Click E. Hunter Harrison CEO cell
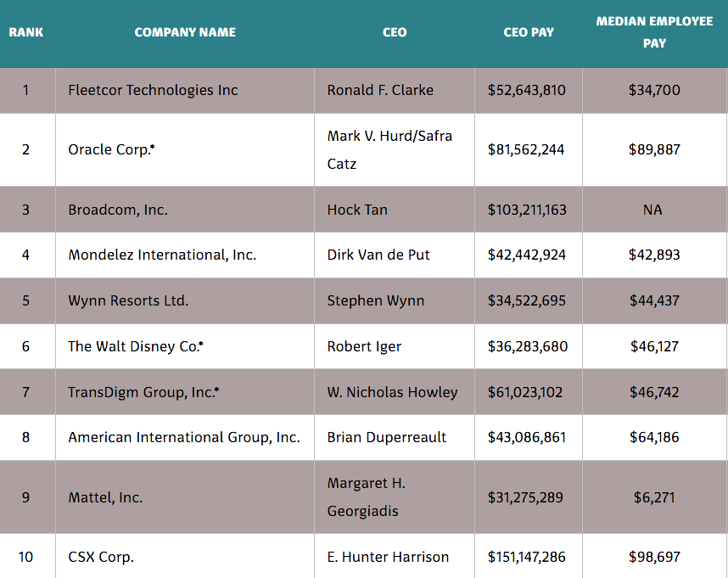The height and width of the screenshot is (578, 728). (x=388, y=557)
